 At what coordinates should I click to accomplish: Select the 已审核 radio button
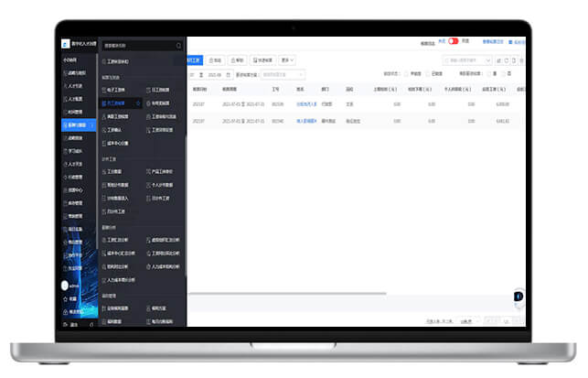(x=427, y=74)
